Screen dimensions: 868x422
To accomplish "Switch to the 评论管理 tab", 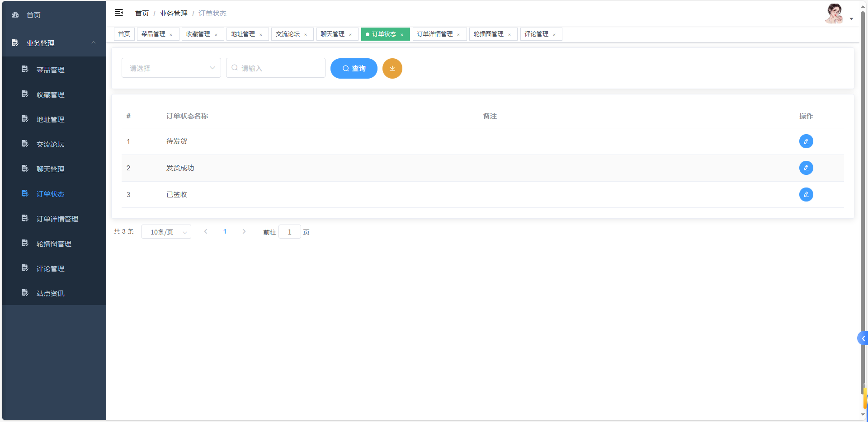I will click(x=538, y=34).
